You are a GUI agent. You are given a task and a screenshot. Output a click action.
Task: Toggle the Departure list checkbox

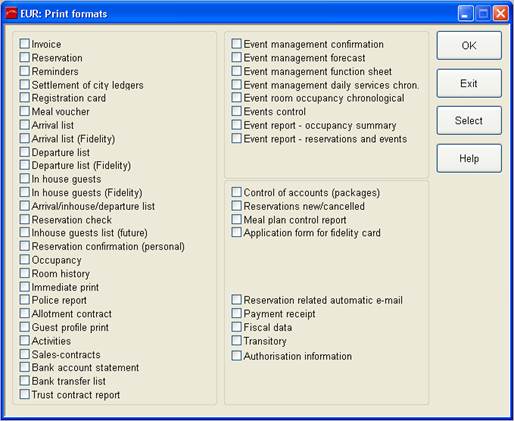click(24, 152)
